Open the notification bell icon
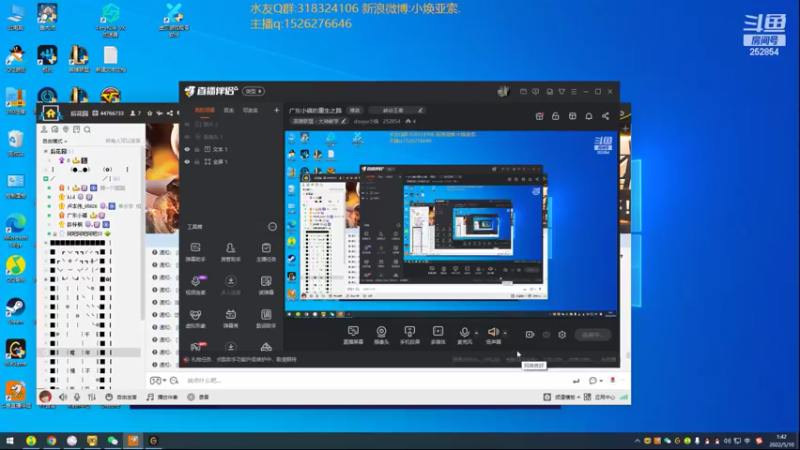 tap(589, 116)
